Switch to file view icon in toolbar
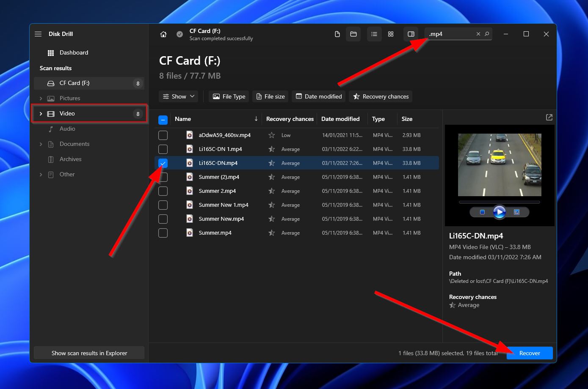 click(337, 34)
